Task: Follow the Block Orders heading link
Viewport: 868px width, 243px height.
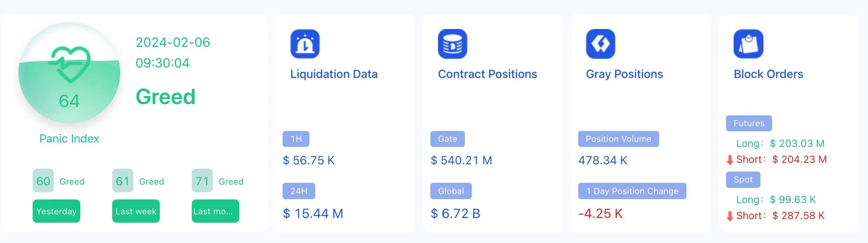Action: (x=768, y=74)
